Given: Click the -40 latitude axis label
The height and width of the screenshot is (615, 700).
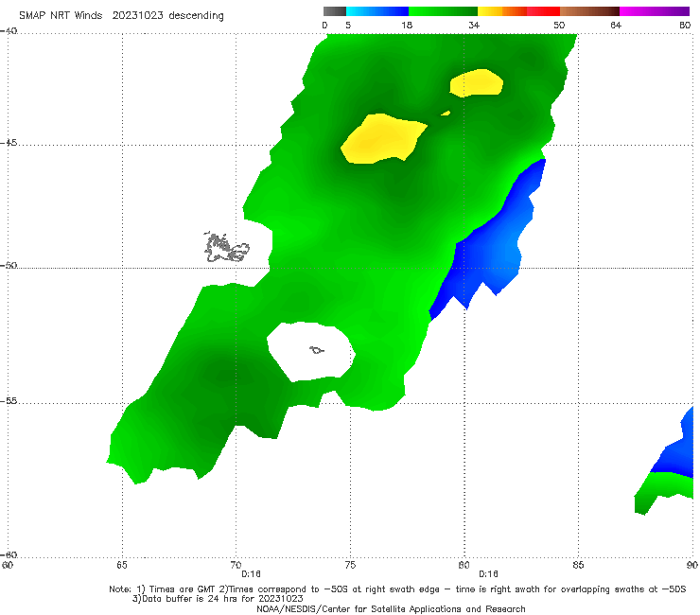Looking at the screenshot, I should pos(9,31).
